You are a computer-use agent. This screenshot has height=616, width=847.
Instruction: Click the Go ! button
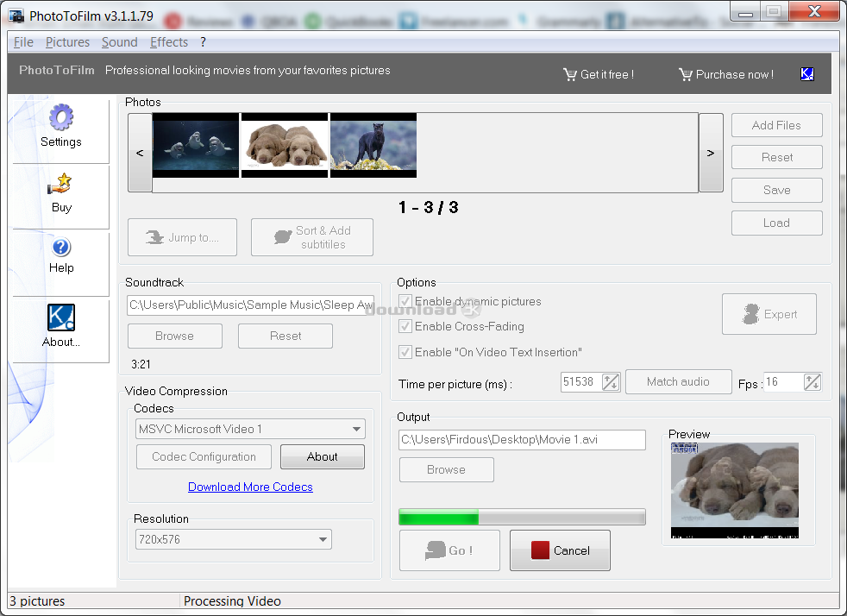coord(449,550)
